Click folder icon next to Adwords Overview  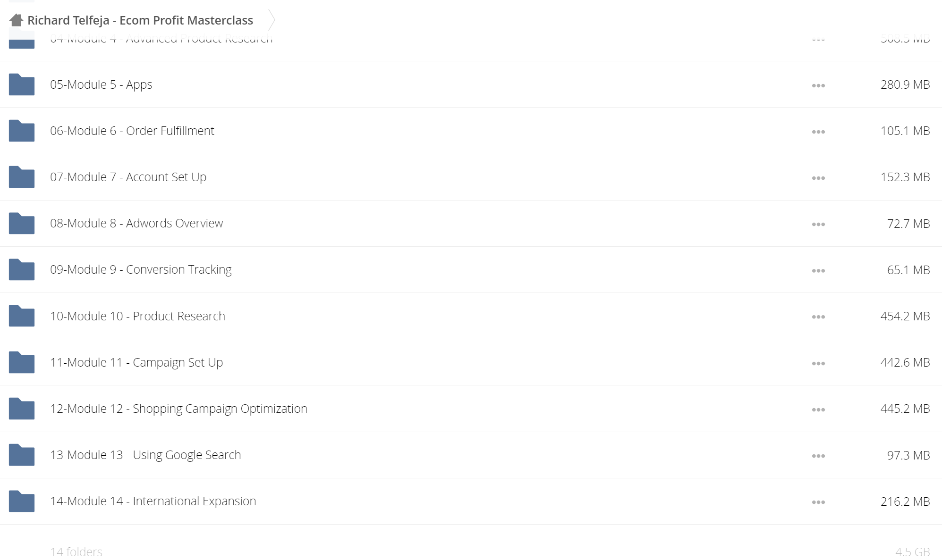(x=22, y=223)
